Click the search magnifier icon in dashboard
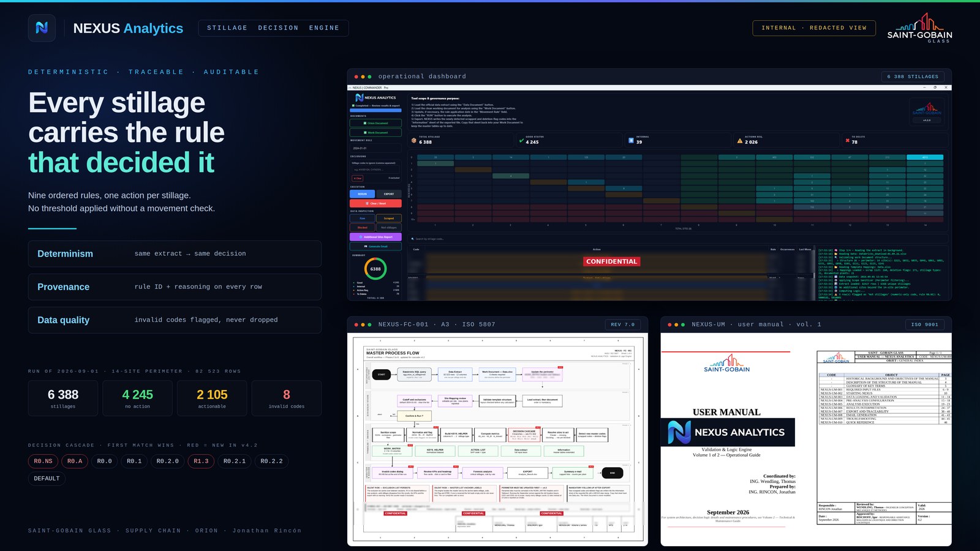This screenshot has height=551, width=980. (412, 239)
